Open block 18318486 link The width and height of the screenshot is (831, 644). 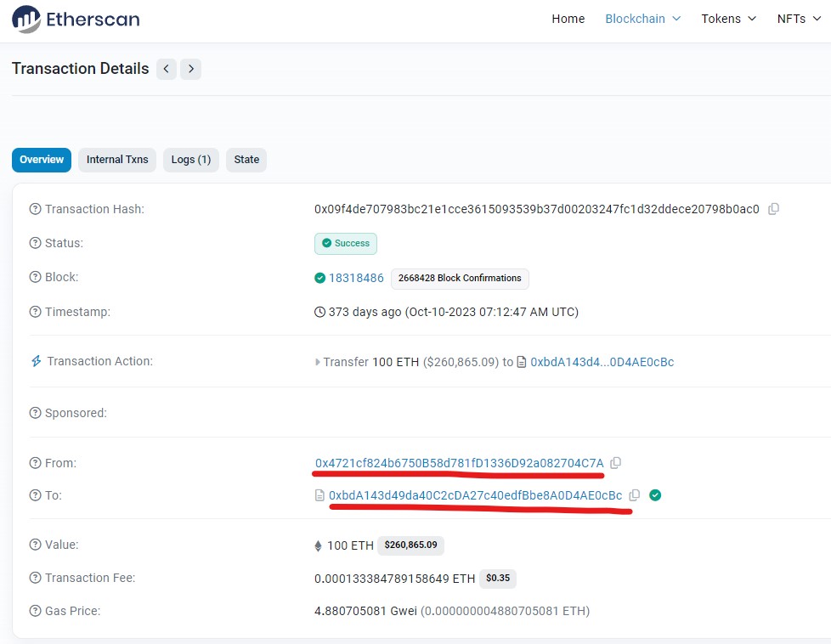point(356,278)
